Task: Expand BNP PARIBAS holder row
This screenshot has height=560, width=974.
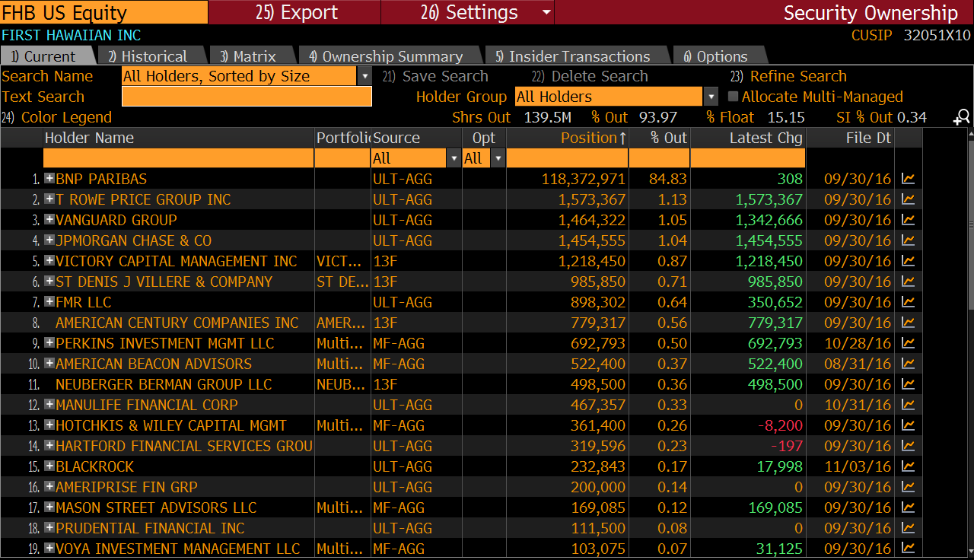Action: pos(49,178)
